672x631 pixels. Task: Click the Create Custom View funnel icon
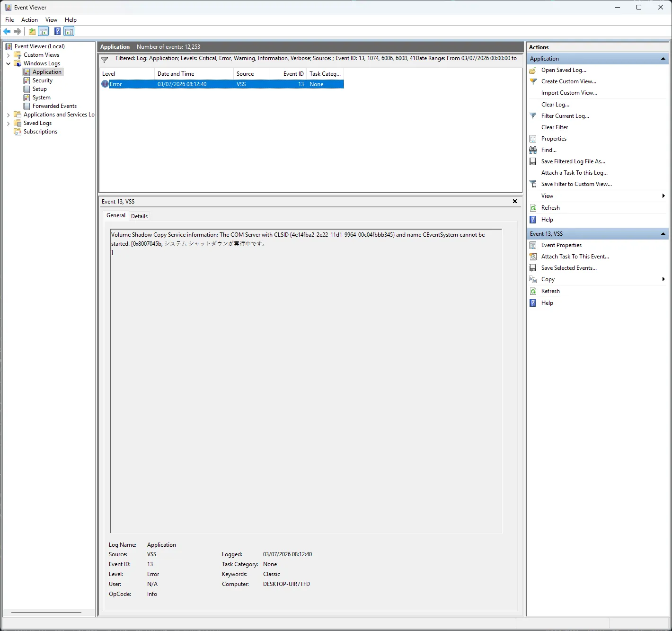point(533,81)
